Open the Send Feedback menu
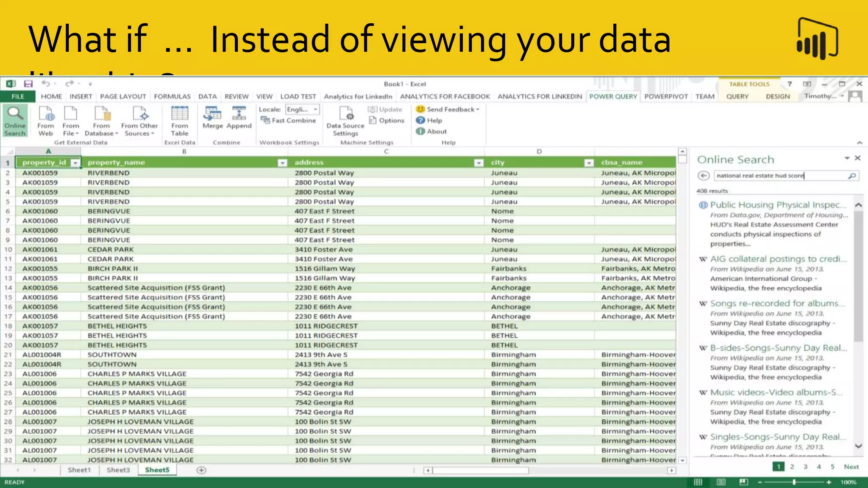 (x=448, y=109)
